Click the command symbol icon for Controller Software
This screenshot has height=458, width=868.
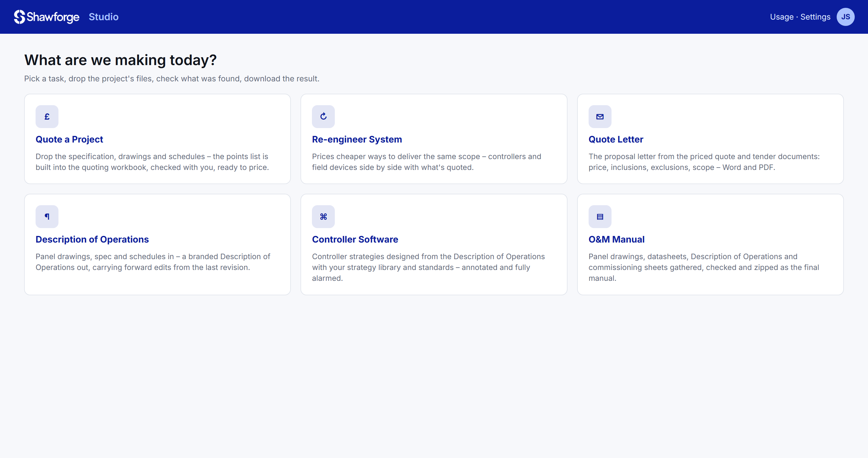point(323,217)
